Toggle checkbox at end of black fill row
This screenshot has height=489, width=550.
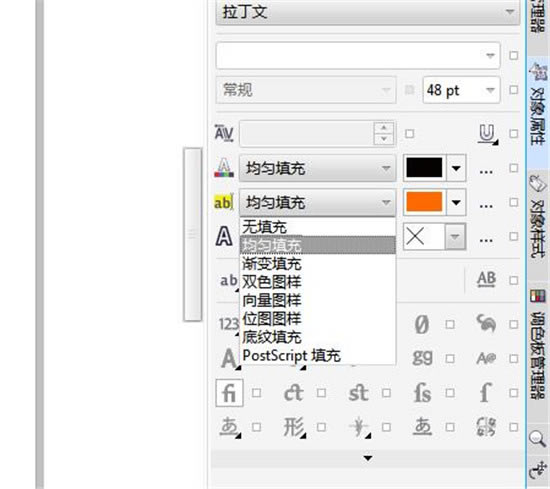pyautogui.click(x=514, y=168)
